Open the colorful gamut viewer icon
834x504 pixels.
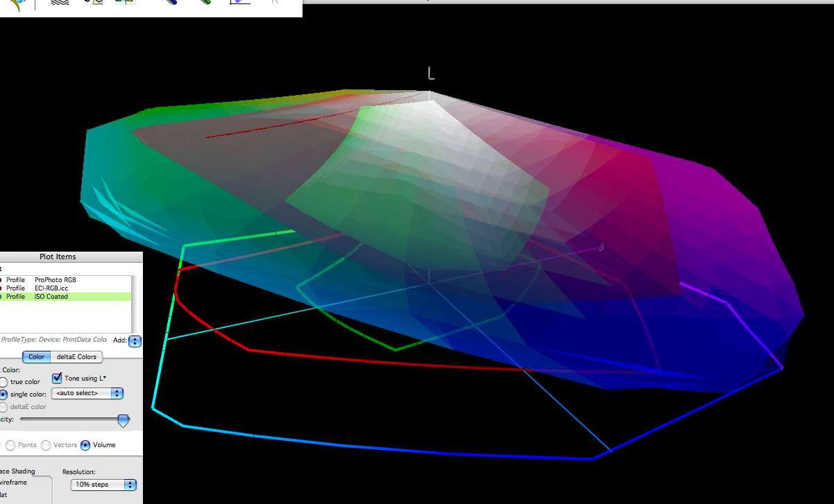tap(17, 4)
